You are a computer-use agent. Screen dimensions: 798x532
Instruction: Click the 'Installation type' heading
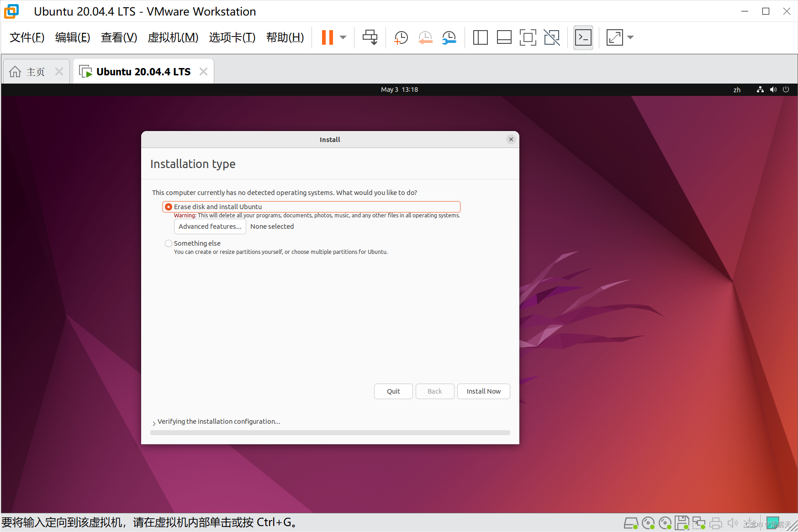pos(193,164)
